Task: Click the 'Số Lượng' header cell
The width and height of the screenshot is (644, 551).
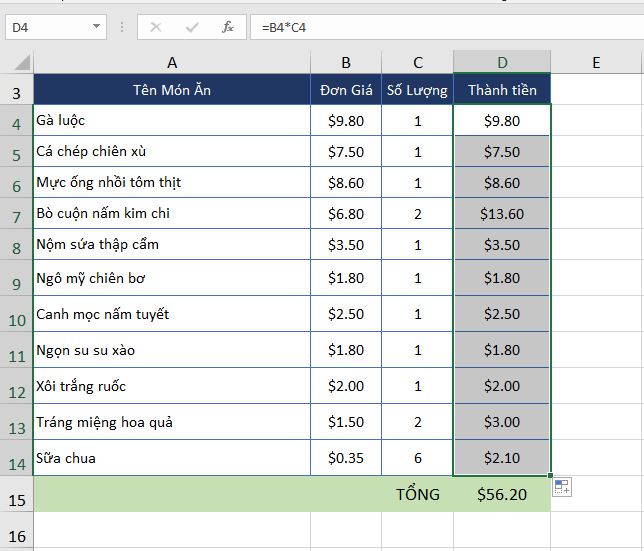Action: 417,90
